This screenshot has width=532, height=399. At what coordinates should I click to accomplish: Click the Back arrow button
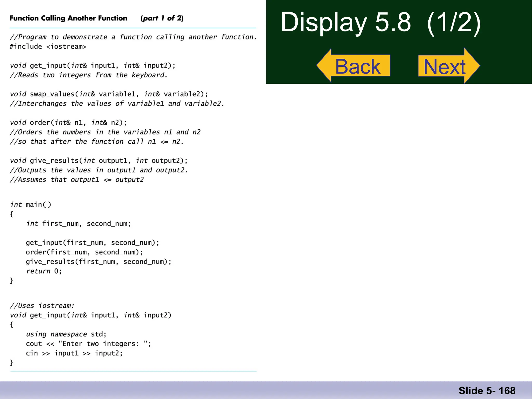[x=354, y=66]
